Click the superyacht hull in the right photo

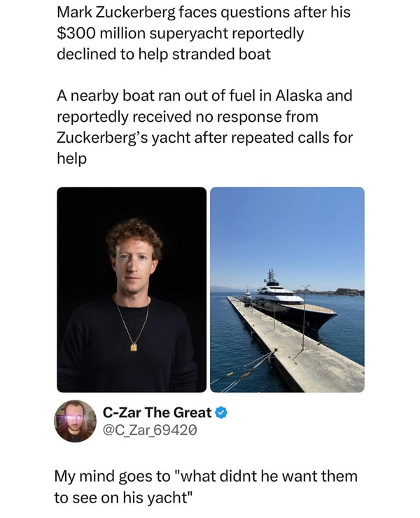tap(297, 317)
